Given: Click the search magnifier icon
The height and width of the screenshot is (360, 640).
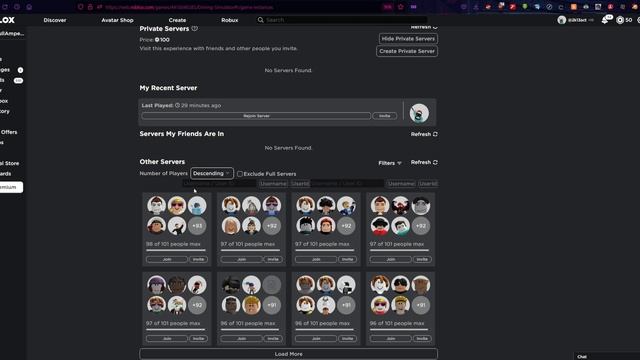Looking at the screenshot, I should [x=260, y=20].
